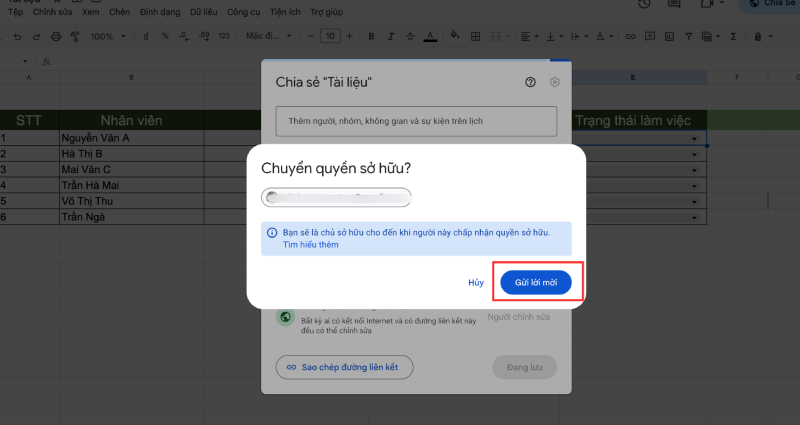800x425 pixels.
Task: Print the spreadsheet using printer icon
Action: (x=56, y=36)
